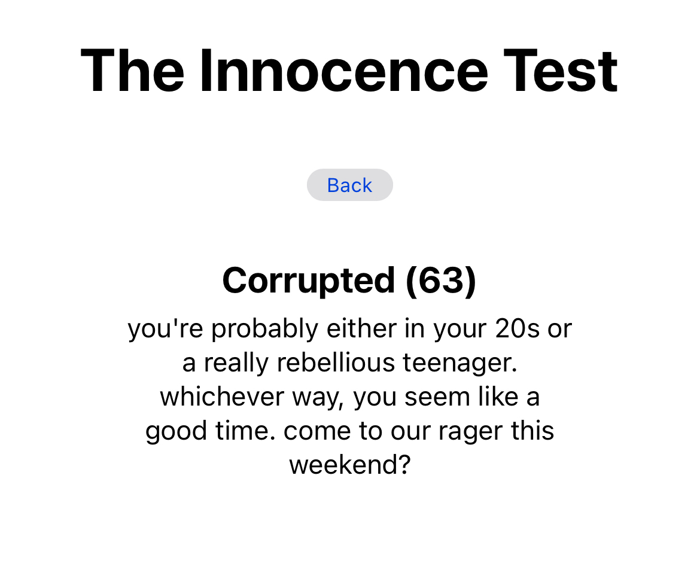Click the word "Corrupted" in the heading

click(x=308, y=280)
